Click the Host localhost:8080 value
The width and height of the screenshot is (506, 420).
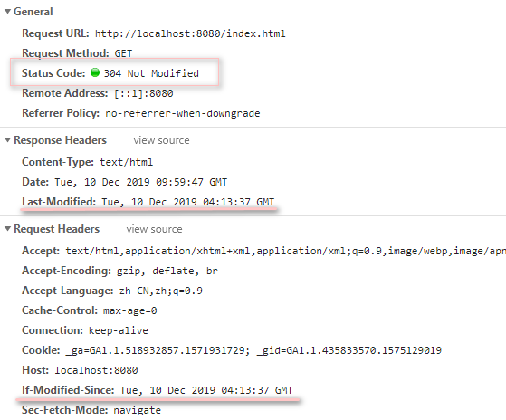click(x=96, y=370)
